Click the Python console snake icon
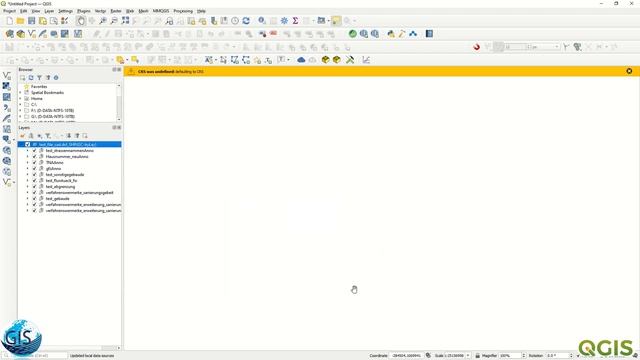The width and height of the screenshot is (640, 360). click(x=391, y=34)
